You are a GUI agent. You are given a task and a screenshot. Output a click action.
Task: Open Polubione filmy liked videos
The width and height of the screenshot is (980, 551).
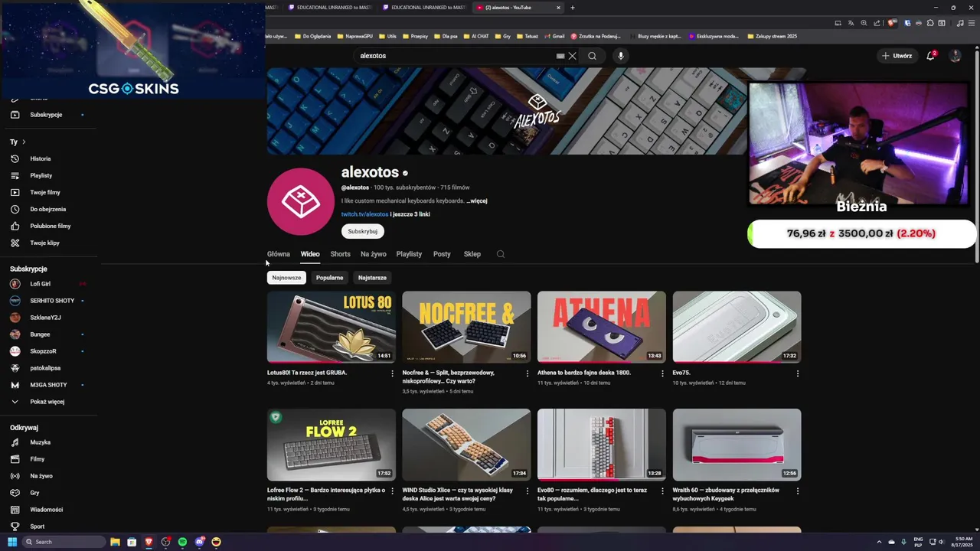tap(50, 226)
